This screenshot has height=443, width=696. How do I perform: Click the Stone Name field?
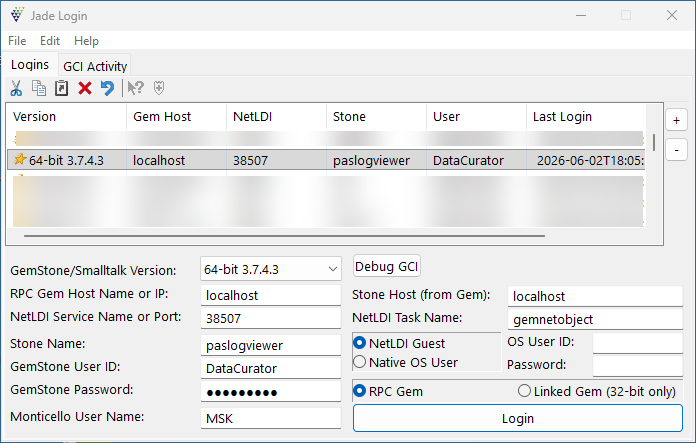click(x=270, y=345)
